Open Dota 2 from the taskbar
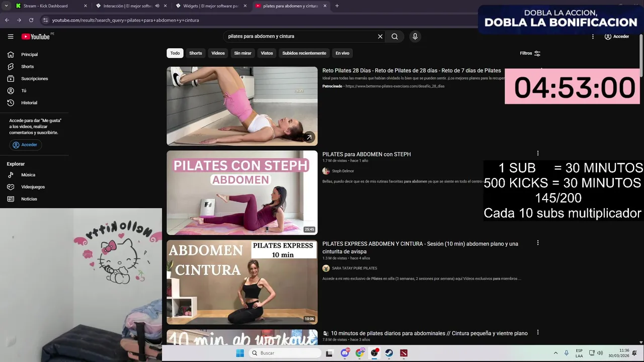 click(x=404, y=353)
